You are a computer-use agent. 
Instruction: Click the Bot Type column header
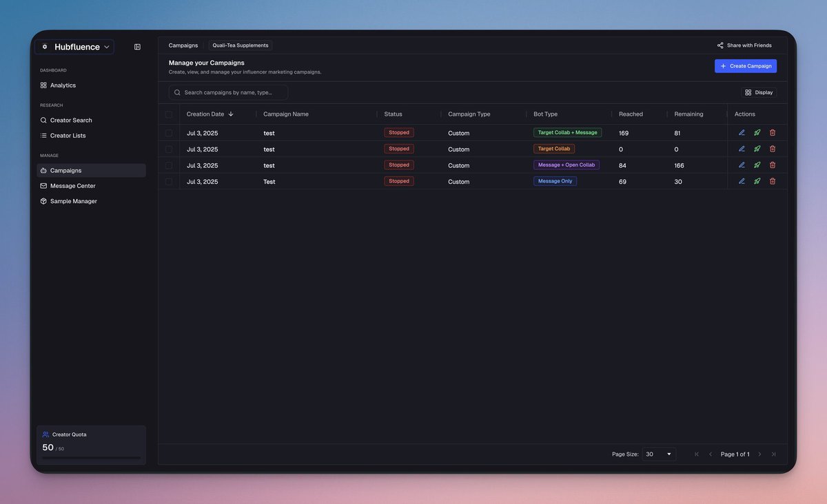pyautogui.click(x=546, y=114)
